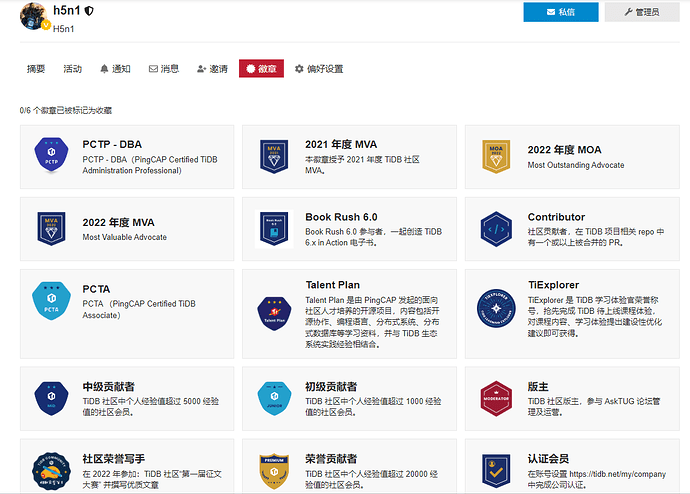Click the 管理员 admin button
Viewport: 690px width, 494px height.
click(642, 12)
